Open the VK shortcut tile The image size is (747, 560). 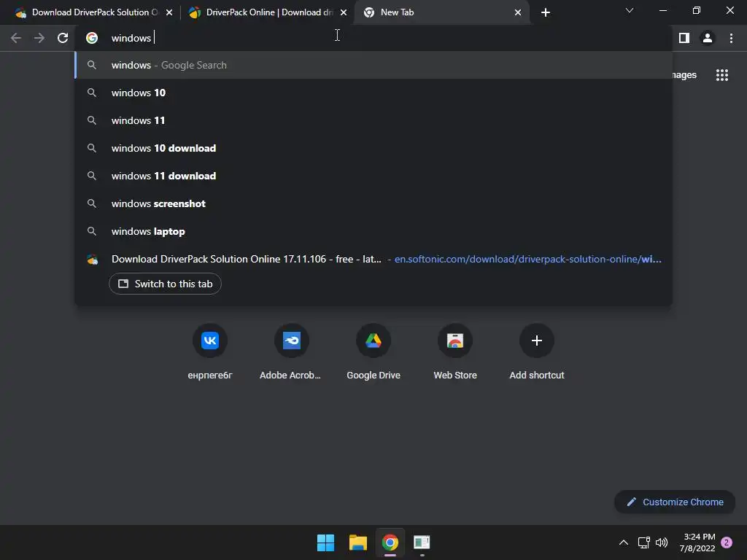tap(209, 352)
